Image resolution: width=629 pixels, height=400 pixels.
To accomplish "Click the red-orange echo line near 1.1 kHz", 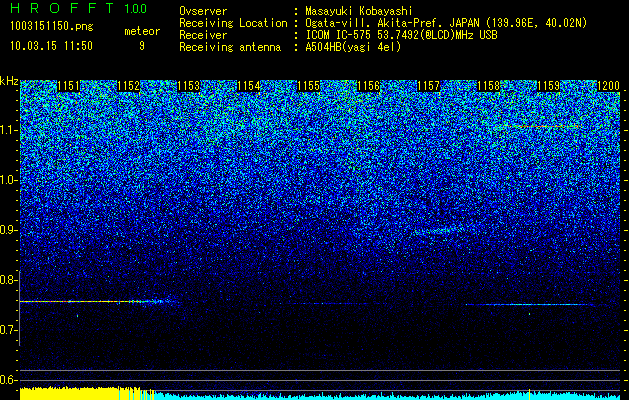I will (540, 126).
